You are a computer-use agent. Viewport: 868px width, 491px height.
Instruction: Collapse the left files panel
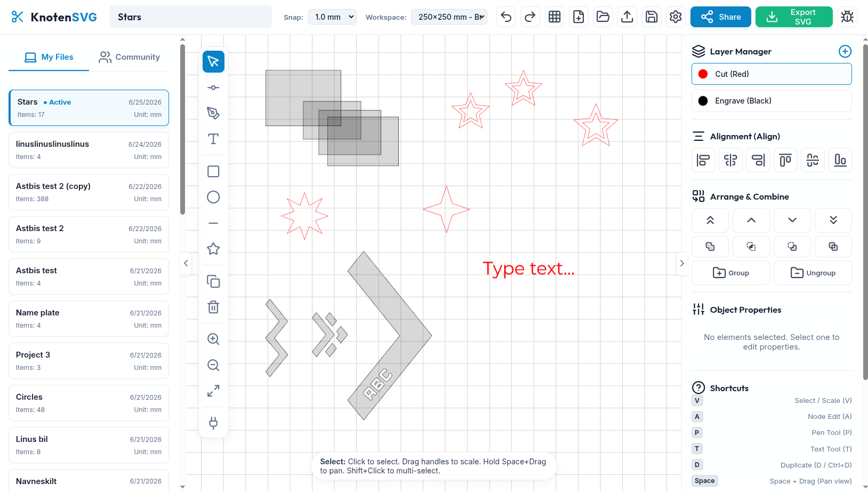(186, 263)
